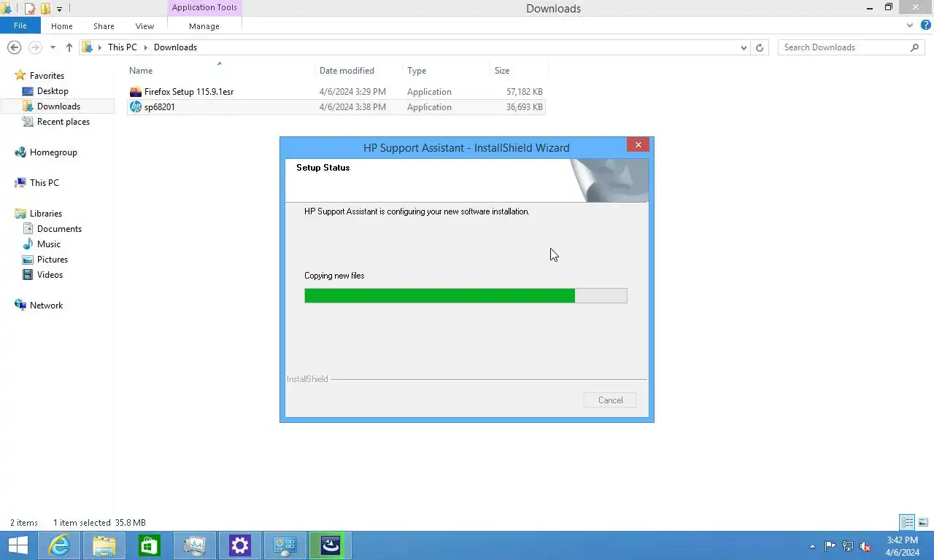Click the Firefox installer file icon
934x560 pixels.
click(135, 92)
